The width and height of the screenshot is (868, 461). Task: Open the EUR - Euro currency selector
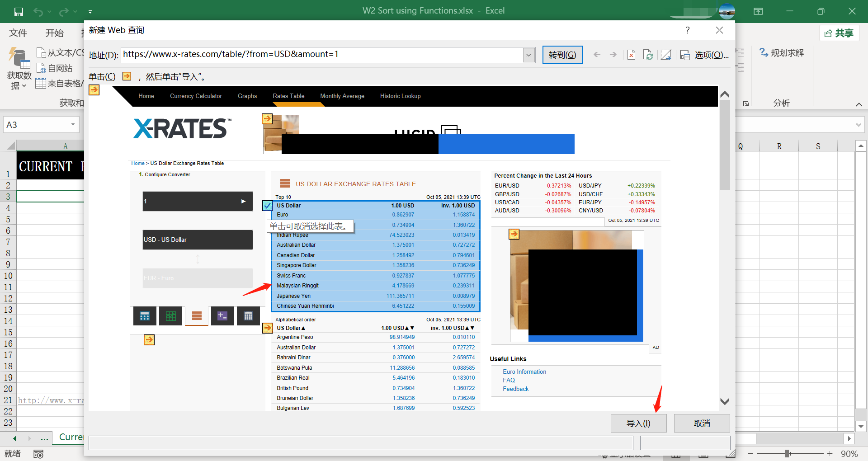pos(198,278)
